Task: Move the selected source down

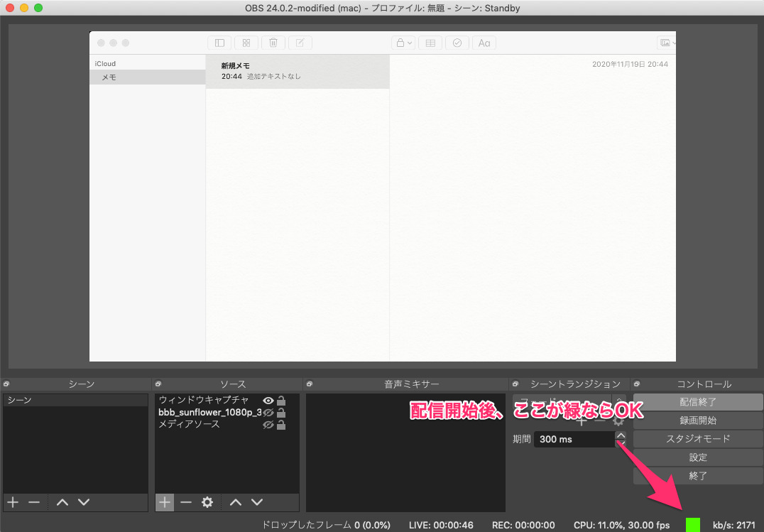Action: point(257,502)
